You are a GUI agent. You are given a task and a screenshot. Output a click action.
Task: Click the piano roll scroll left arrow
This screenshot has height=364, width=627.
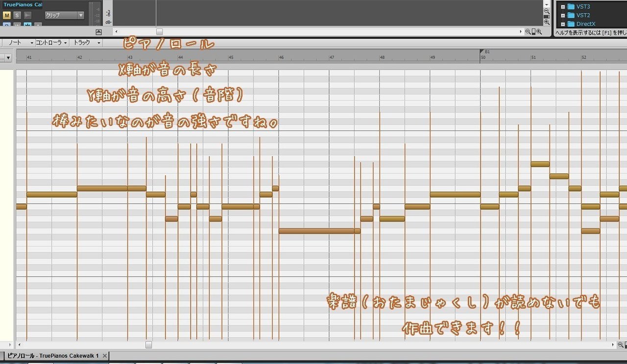[x=19, y=344]
